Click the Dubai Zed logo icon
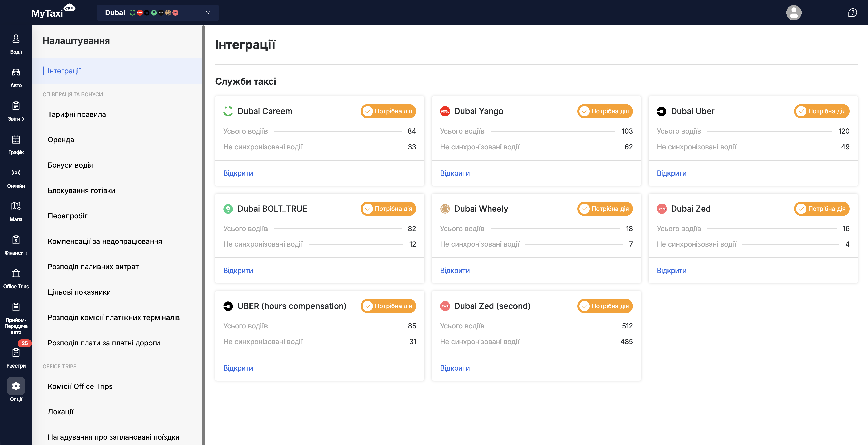Screen dimensions: 868x445 click(661, 209)
